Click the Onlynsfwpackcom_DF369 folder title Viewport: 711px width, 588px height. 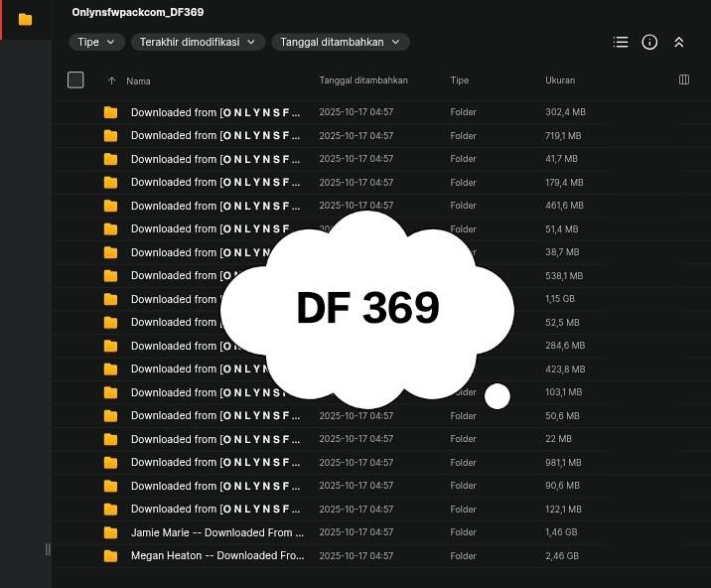coord(138,12)
